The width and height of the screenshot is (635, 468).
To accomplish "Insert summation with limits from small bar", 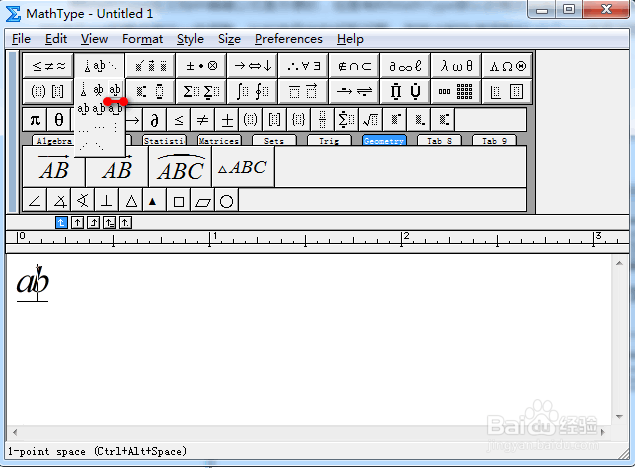I will point(346,120).
